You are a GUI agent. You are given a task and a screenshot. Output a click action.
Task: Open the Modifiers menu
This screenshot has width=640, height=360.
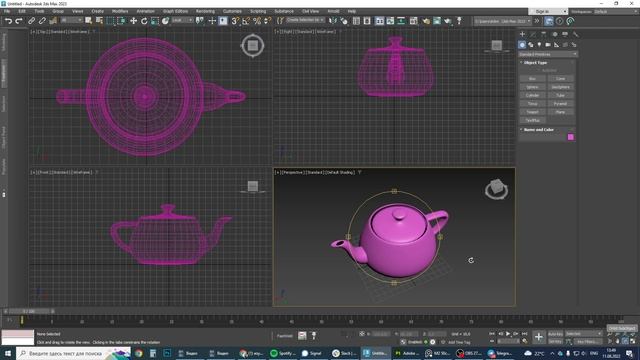120,11
